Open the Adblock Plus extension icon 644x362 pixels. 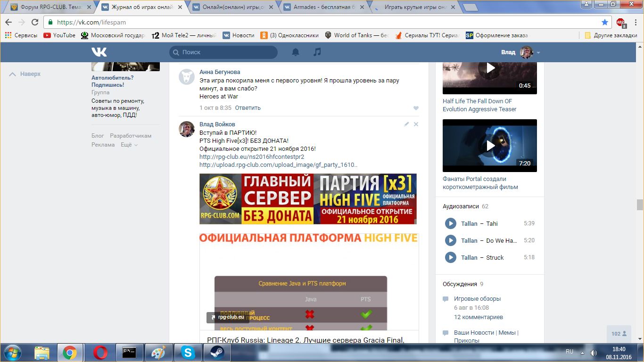[620, 22]
